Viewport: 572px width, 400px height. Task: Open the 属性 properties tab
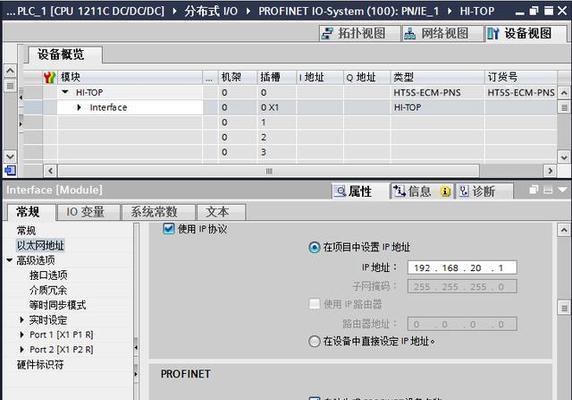[359, 191]
